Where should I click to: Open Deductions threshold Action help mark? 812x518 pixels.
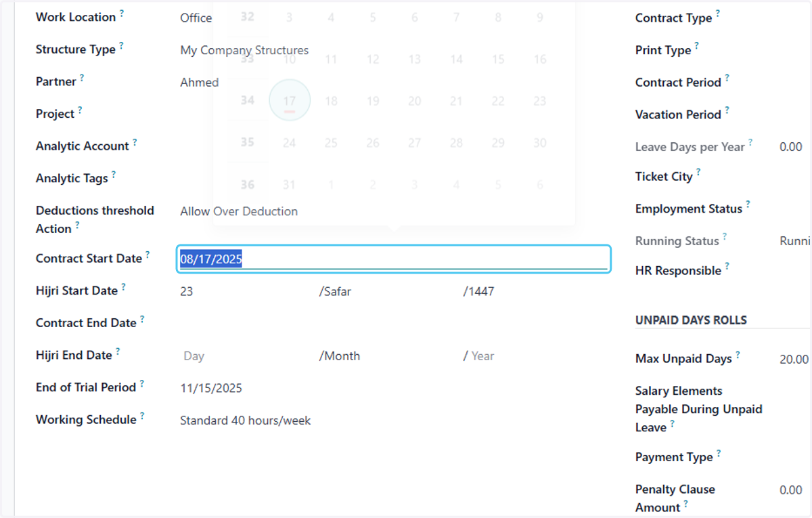(x=78, y=225)
